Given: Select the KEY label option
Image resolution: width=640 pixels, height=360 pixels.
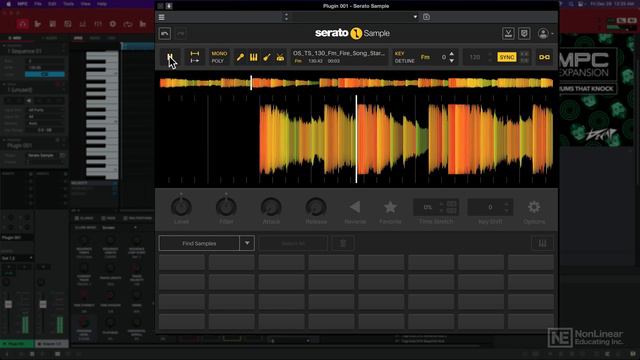Looking at the screenshot, I should click(399, 53).
